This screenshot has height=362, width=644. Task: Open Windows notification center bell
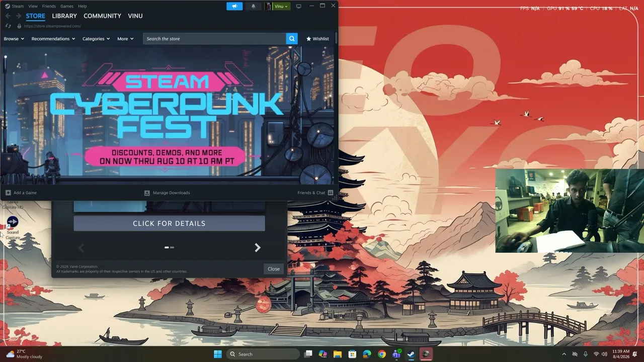(x=635, y=354)
